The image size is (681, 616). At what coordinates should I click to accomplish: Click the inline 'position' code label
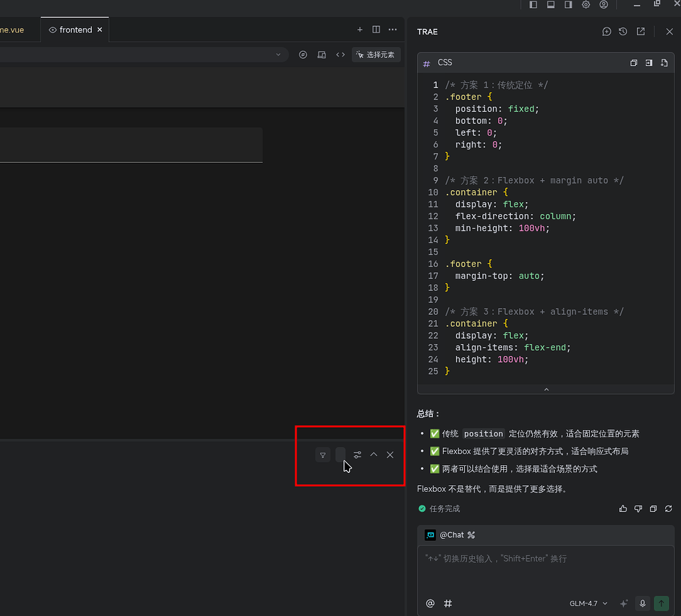pos(483,434)
